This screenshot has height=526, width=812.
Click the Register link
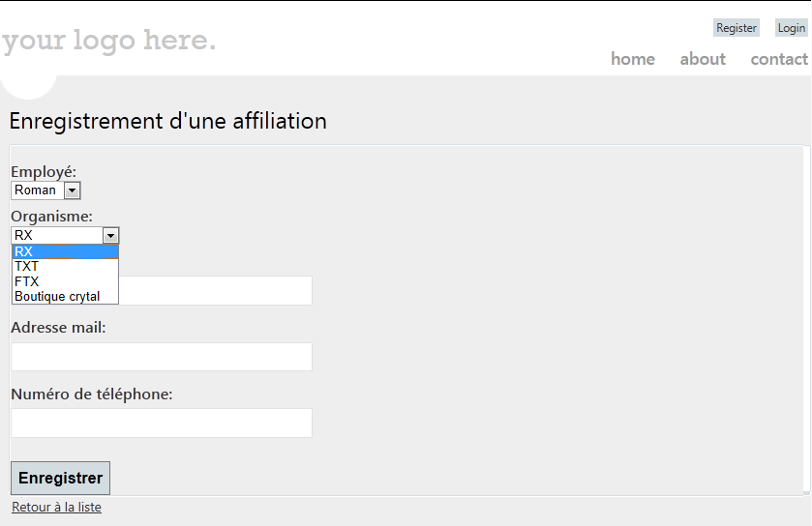tap(736, 28)
